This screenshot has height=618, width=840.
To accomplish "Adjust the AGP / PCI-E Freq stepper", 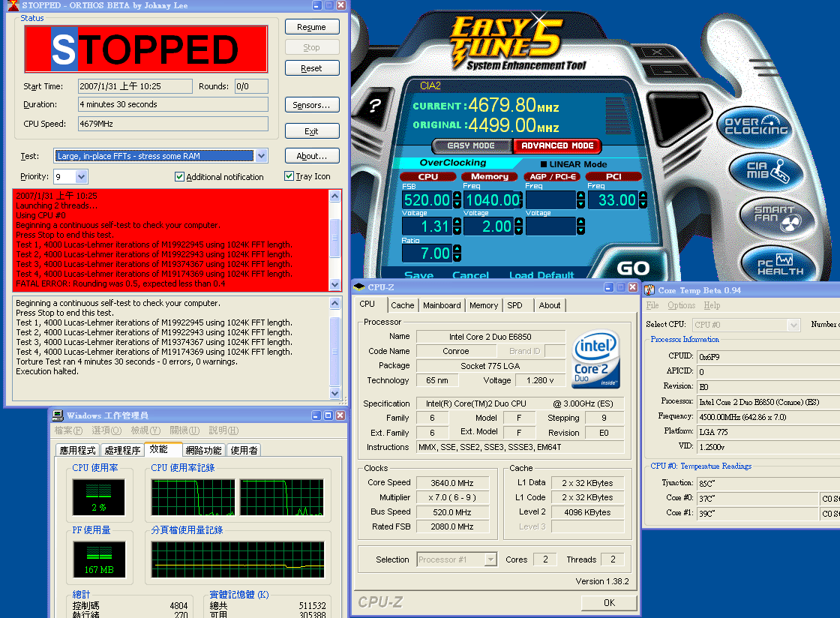I will [580, 200].
